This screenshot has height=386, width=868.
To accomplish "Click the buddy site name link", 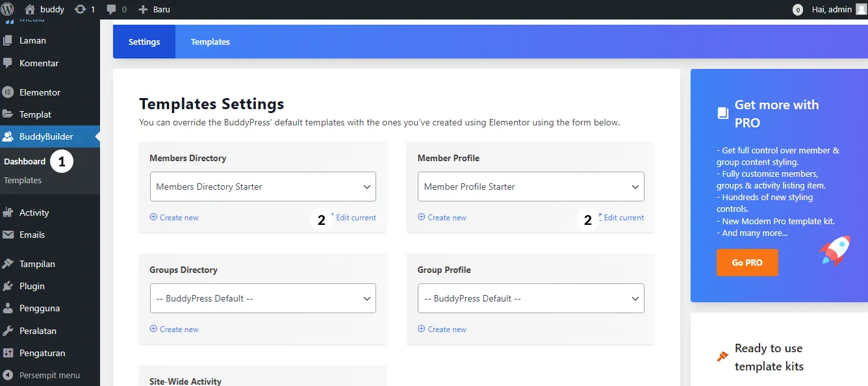I will (x=53, y=10).
